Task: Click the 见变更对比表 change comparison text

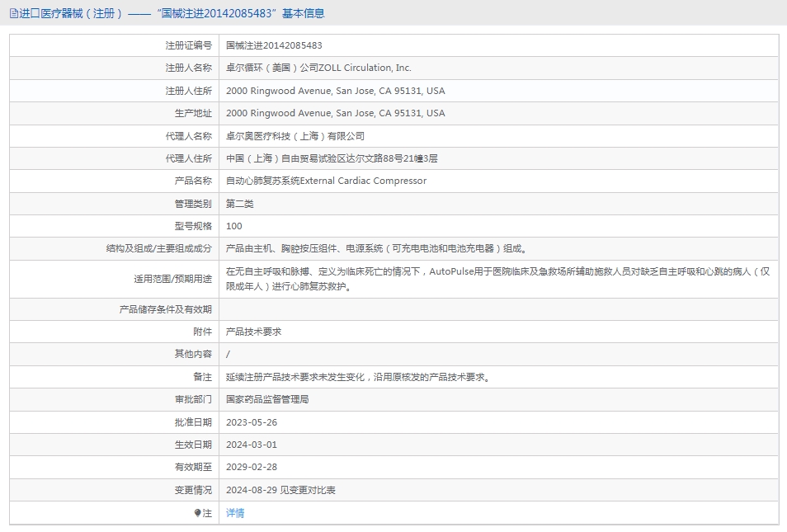Action: (x=308, y=490)
